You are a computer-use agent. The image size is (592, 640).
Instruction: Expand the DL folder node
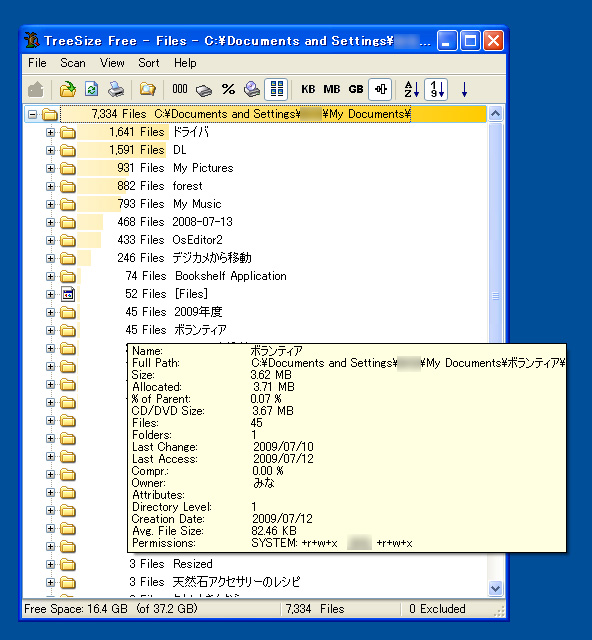pos(50,150)
